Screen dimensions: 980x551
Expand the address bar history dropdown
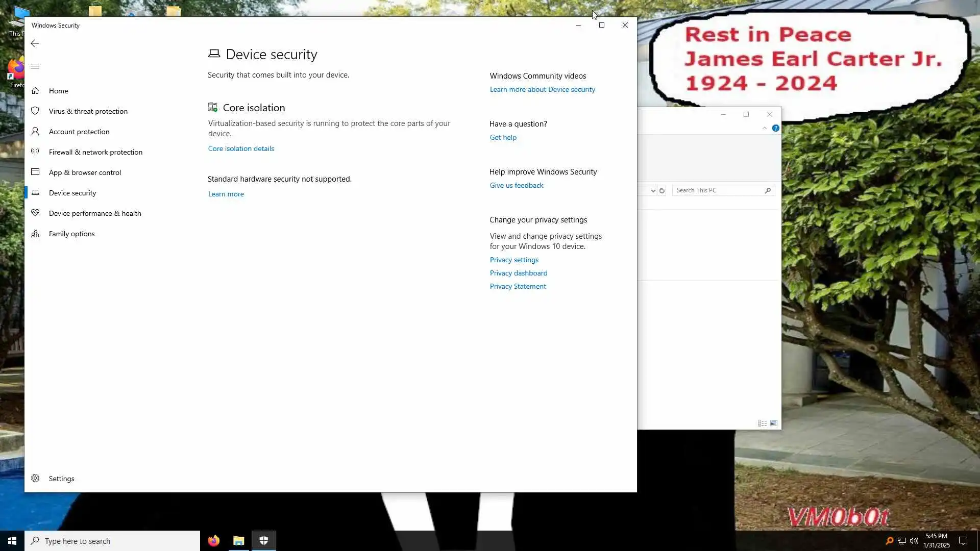point(653,190)
